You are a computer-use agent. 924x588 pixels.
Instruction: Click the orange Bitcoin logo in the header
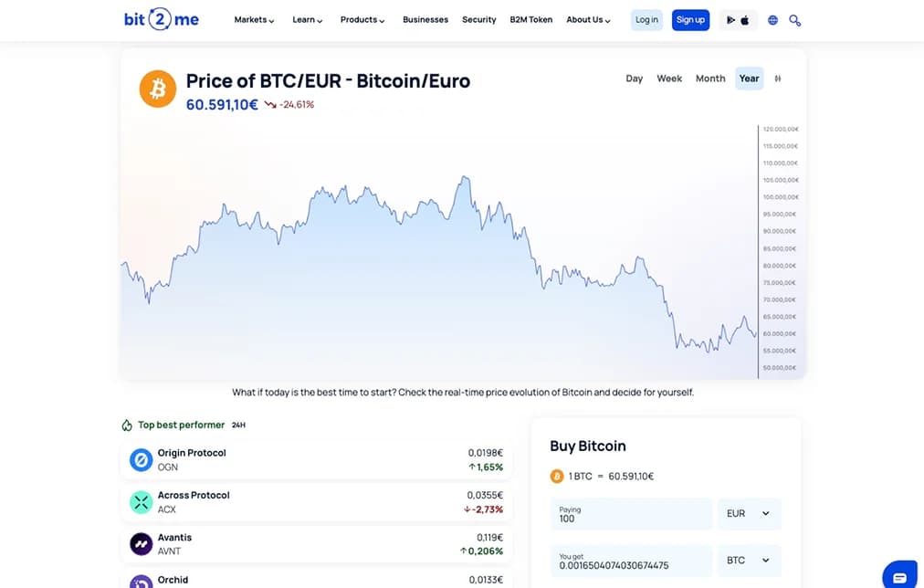click(x=157, y=89)
